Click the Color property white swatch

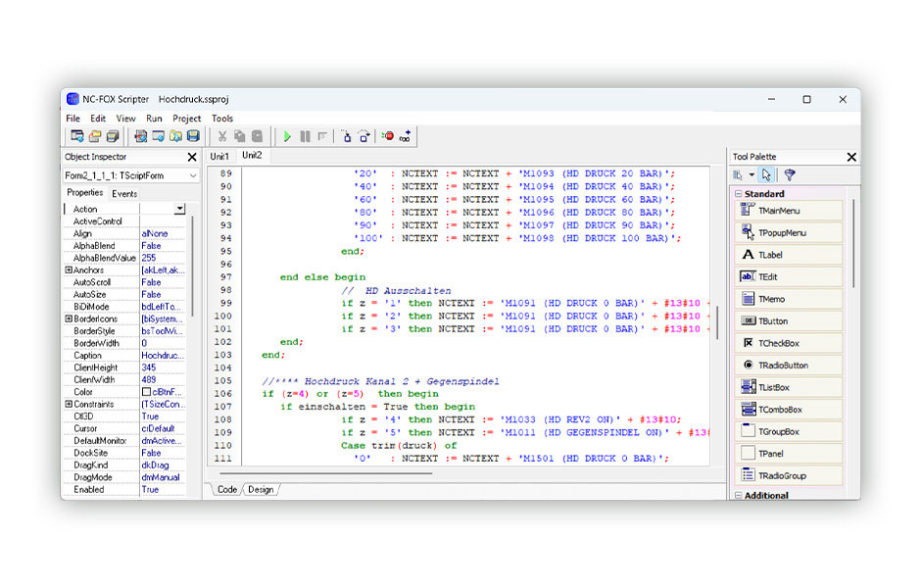pyautogui.click(x=146, y=392)
